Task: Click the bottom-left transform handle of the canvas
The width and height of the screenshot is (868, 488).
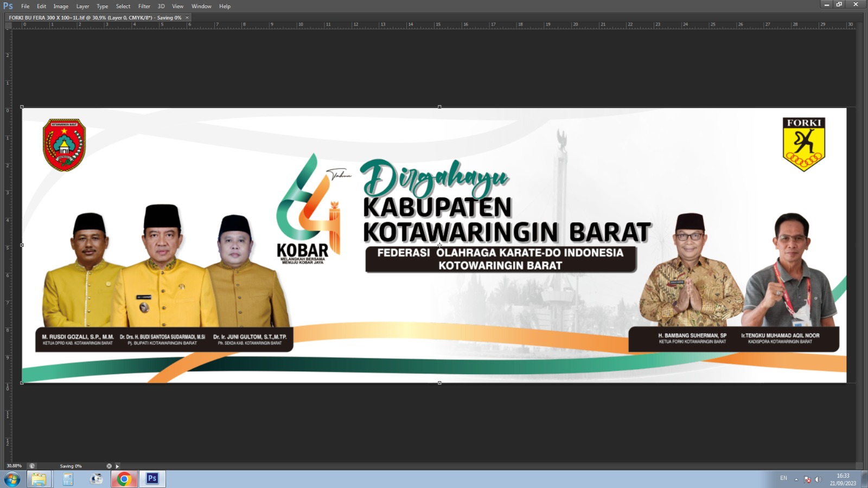Action: (22, 383)
